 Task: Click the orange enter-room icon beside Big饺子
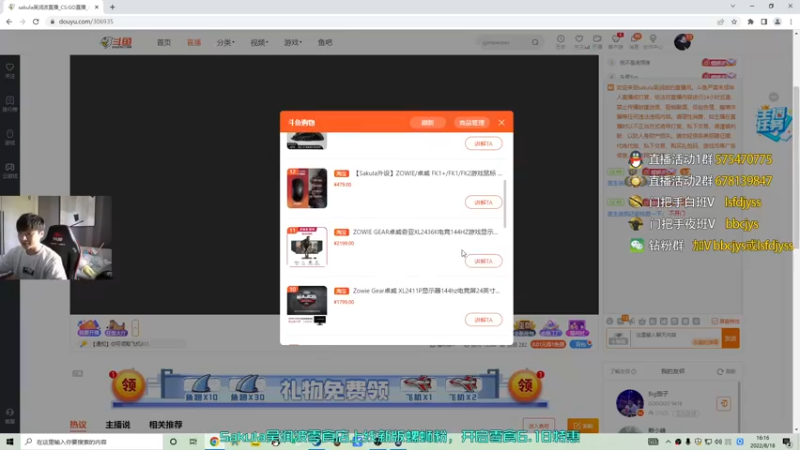pyautogui.click(x=723, y=404)
